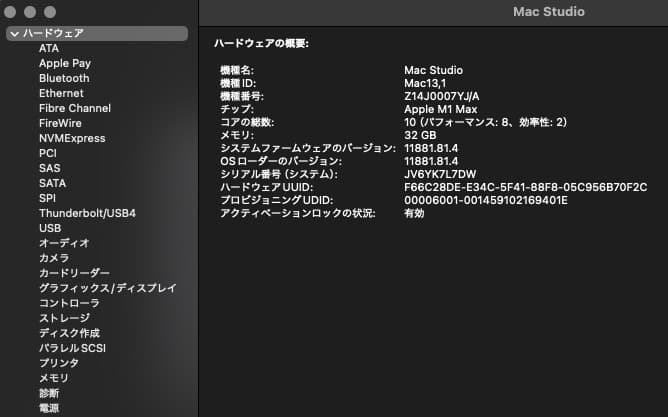668x417 pixels.
Task: Click the 32 GB memory value
Action: coord(420,135)
